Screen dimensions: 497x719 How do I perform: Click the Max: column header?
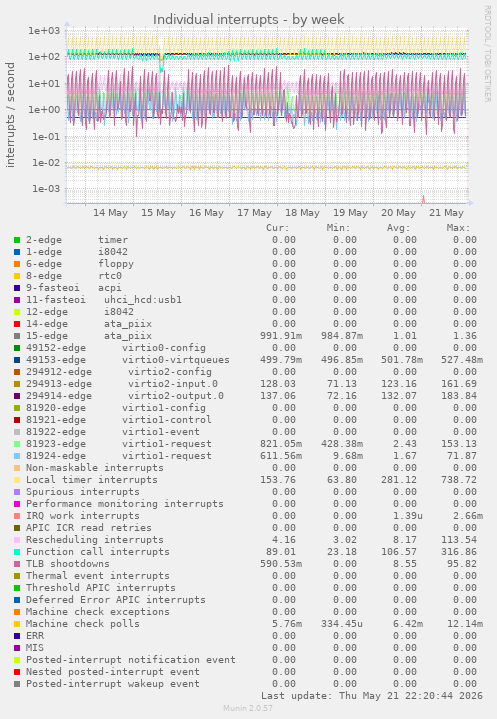[x=458, y=228]
